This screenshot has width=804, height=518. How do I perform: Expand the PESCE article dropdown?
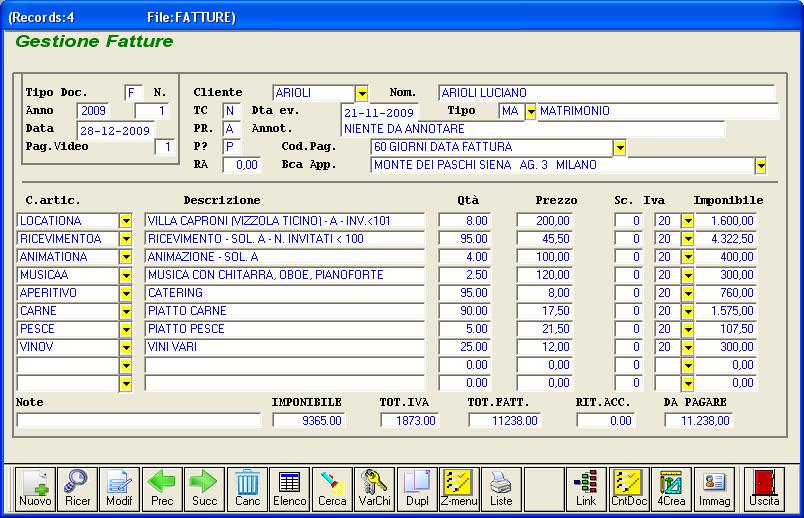pos(126,329)
